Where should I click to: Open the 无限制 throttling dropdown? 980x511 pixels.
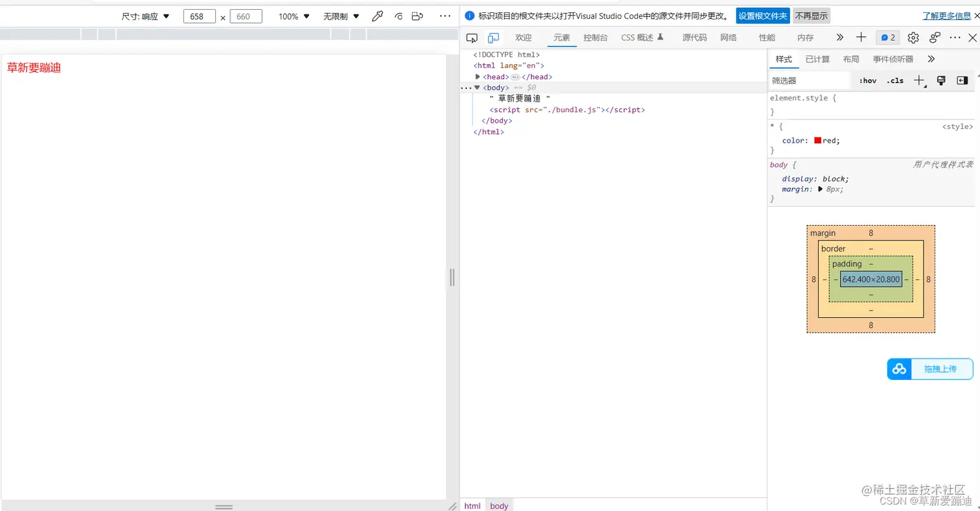[x=342, y=16]
